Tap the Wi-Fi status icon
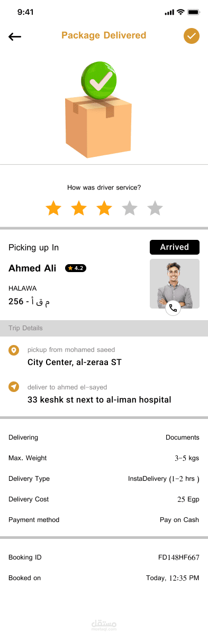The image size is (208, 644). click(x=180, y=12)
